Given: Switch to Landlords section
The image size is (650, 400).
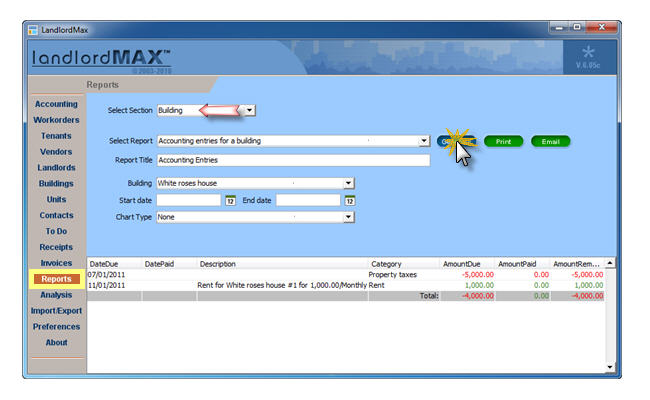Looking at the screenshot, I should [x=56, y=167].
